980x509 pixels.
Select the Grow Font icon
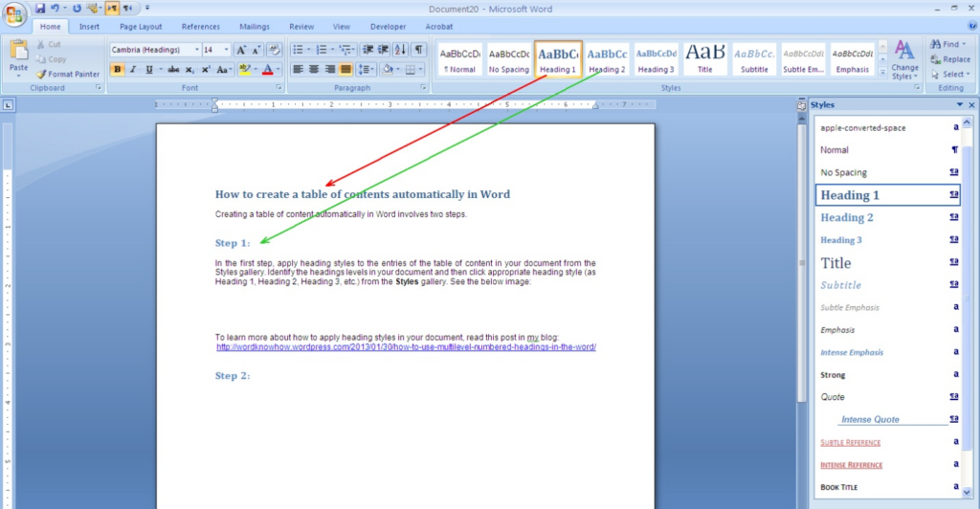(241, 49)
